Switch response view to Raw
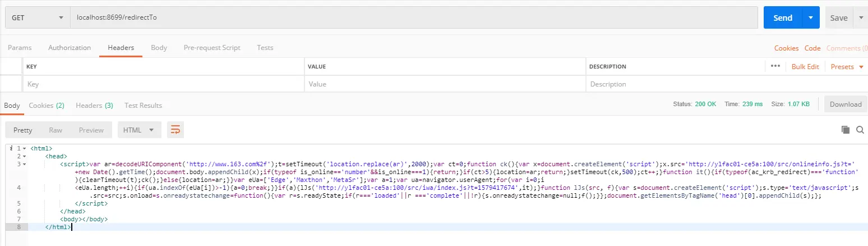The image size is (868, 246). click(x=56, y=130)
